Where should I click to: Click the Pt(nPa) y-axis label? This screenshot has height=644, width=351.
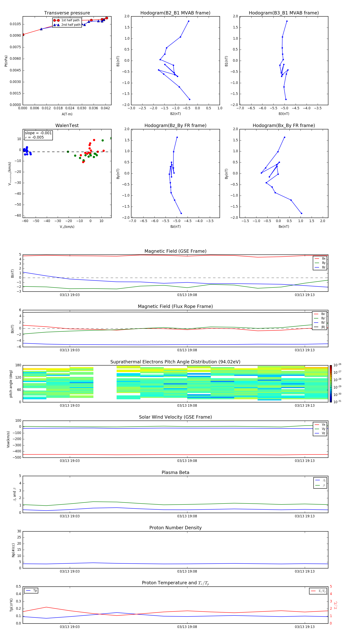pyautogui.click(x=6, y=61)
